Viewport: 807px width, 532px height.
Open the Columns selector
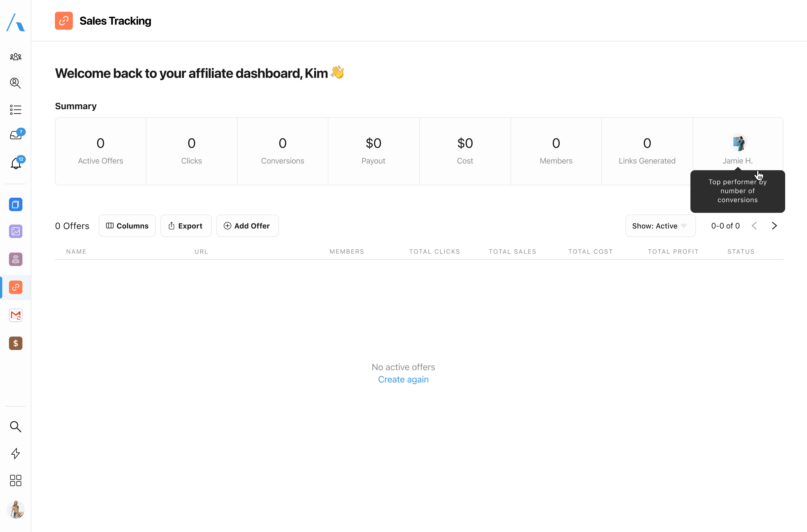[127, 226]
